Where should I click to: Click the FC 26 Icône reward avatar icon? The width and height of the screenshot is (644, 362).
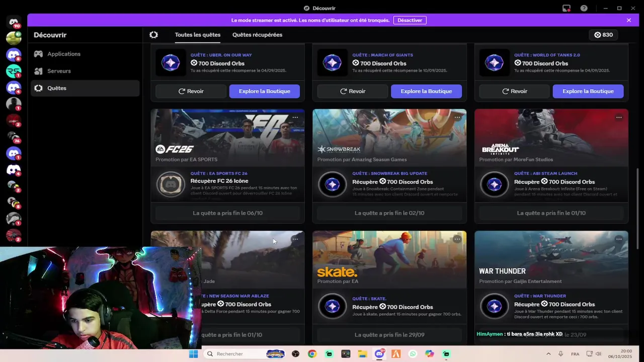click(171, 184)
